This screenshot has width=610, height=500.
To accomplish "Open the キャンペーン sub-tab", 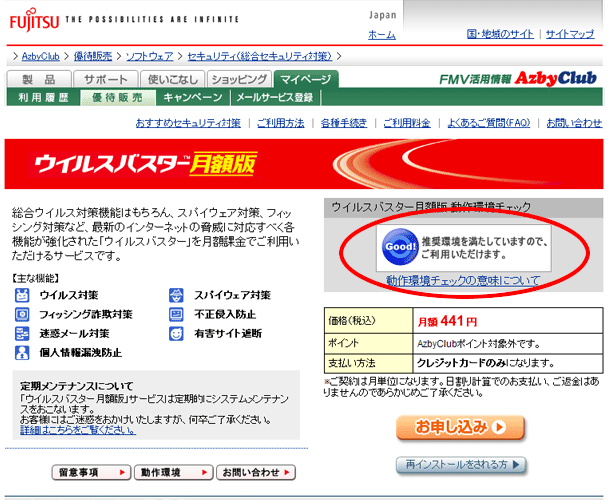I will pos(193,98).
